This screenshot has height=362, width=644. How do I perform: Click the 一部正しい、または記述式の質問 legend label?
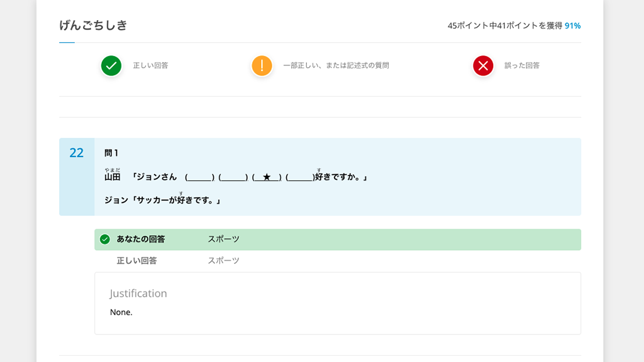click(336, 65)
